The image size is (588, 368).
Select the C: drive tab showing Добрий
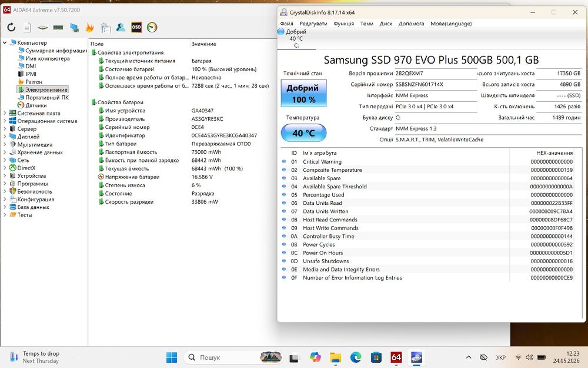tap(296, 38)
